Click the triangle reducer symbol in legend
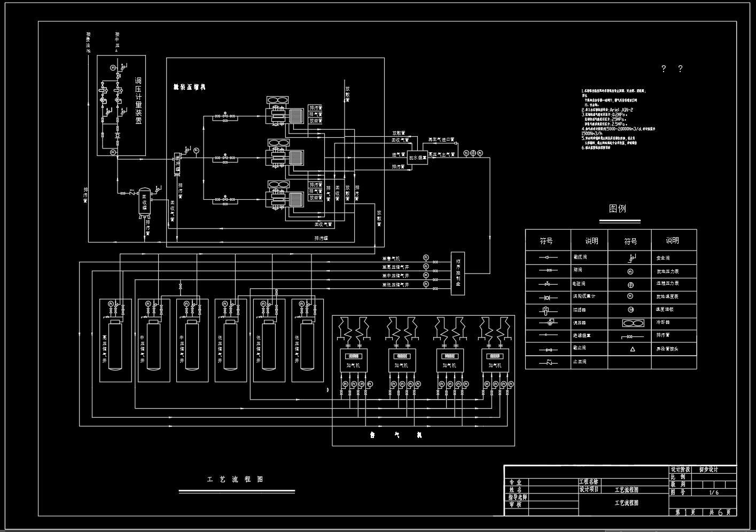Screen dimensions: 756x532 [632, 349]
